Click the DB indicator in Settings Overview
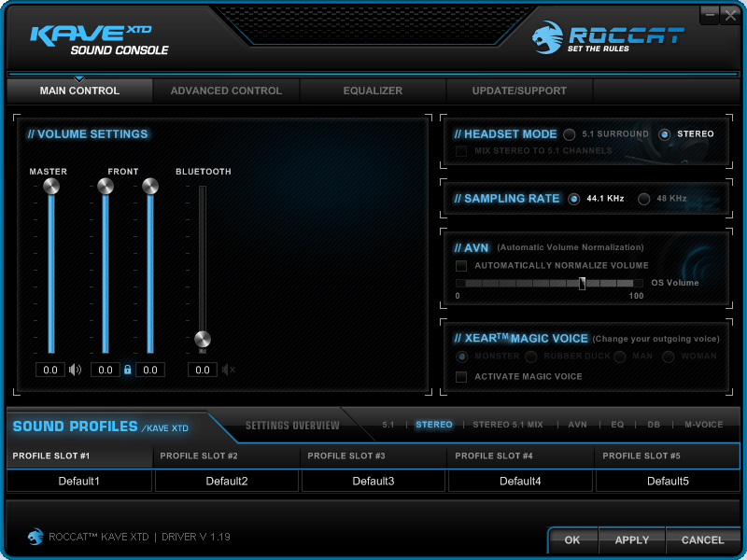This screenshot has height=560, width=747. tap(655, 425)
